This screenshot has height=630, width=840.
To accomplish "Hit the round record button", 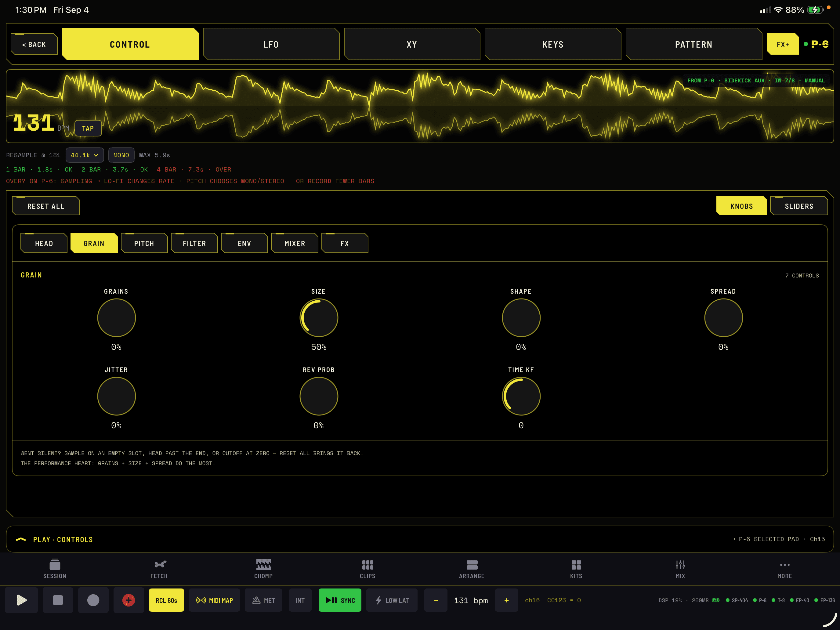I will tap(93, 600).
